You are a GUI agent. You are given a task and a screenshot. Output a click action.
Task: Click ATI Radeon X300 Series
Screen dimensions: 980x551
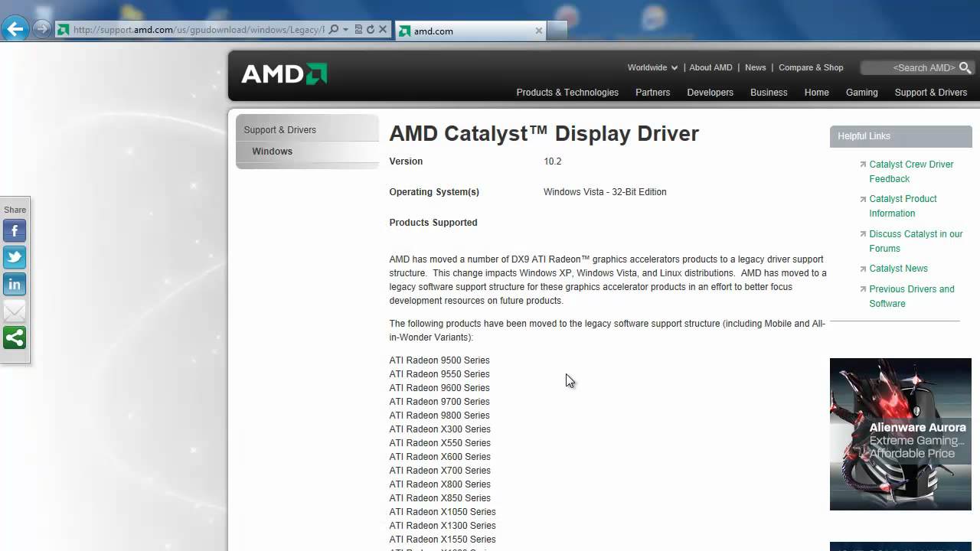pos(439,429)
